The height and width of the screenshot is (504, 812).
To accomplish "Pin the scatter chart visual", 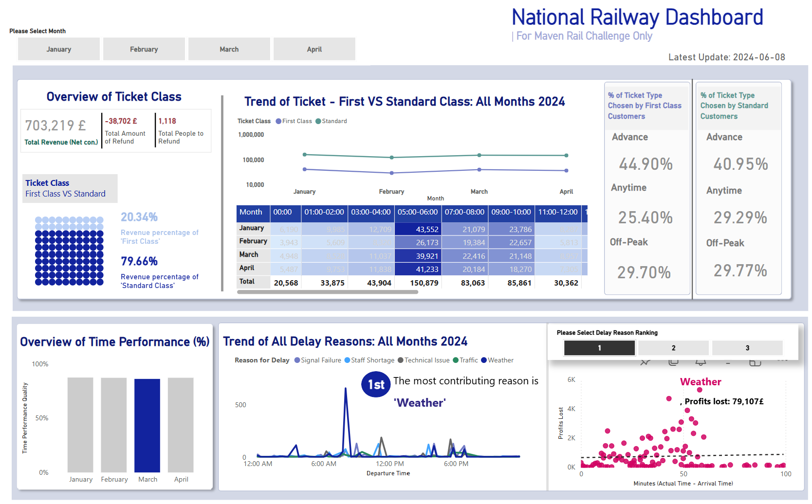I will click(646, 362).
